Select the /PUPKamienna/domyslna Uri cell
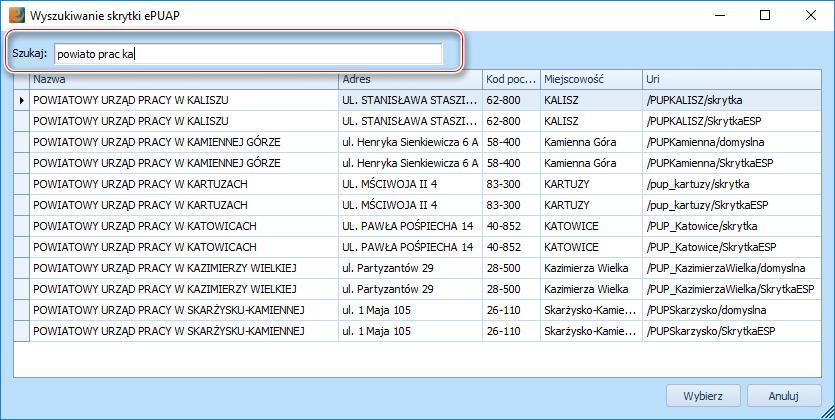Image resolution: width=835 pixels, height=420 pixels. pos(732,142)
